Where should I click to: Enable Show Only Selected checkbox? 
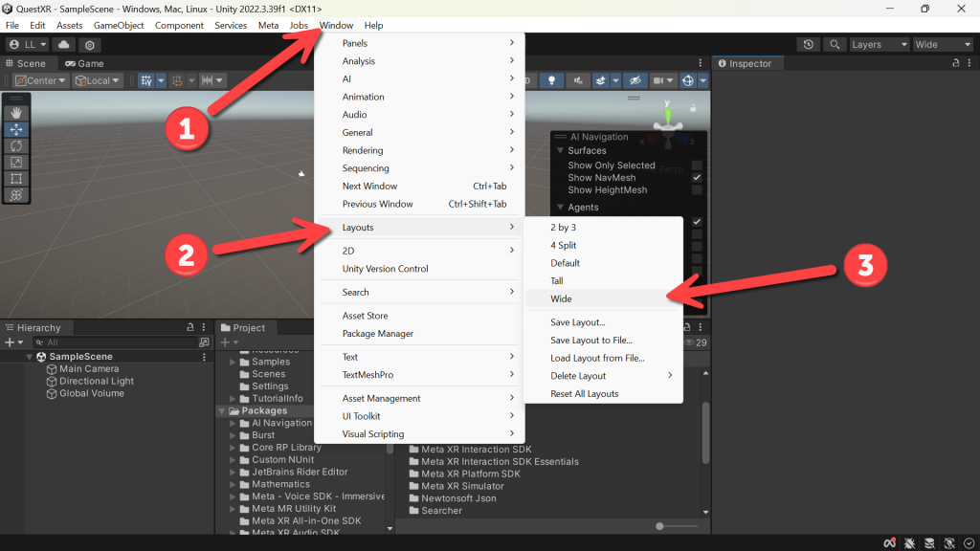point(697,165)
